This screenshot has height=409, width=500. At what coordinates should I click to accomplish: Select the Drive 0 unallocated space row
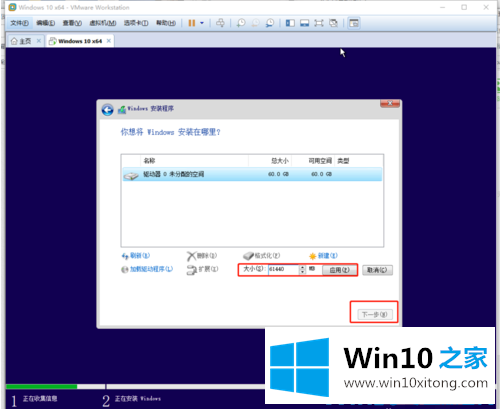pos(252,174)
